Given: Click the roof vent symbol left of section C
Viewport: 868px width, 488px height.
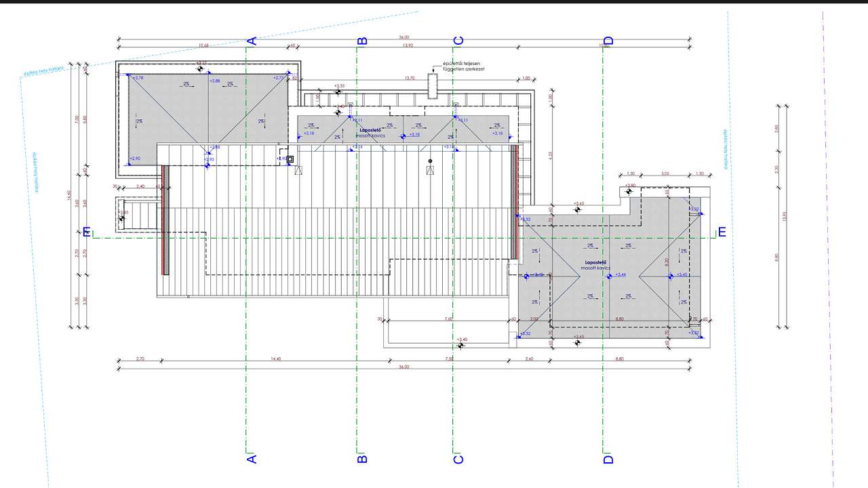Looking at the screenshot, I should 429,161.
